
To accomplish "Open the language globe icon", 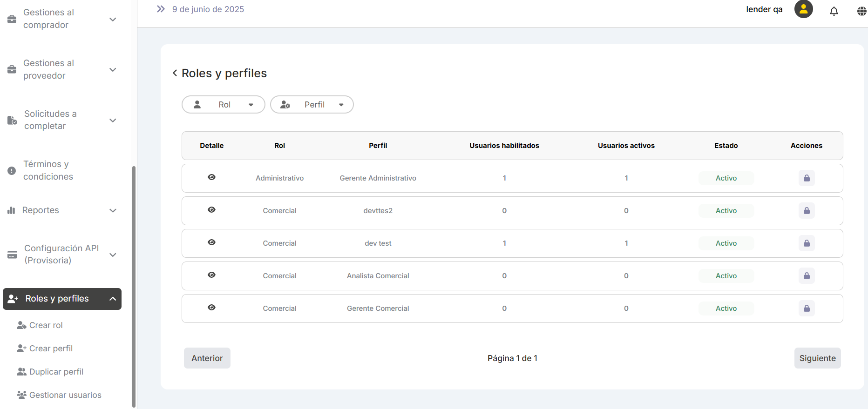I will coord(861,11).
